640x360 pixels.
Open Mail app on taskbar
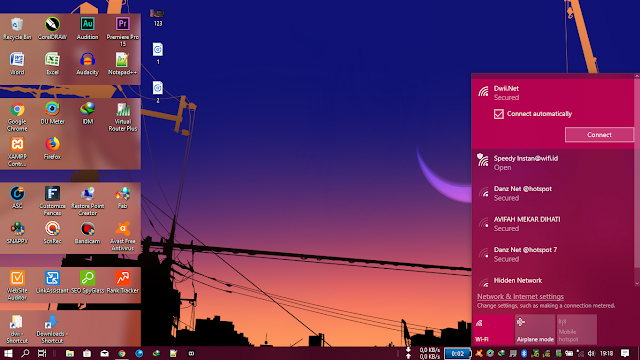104,353
